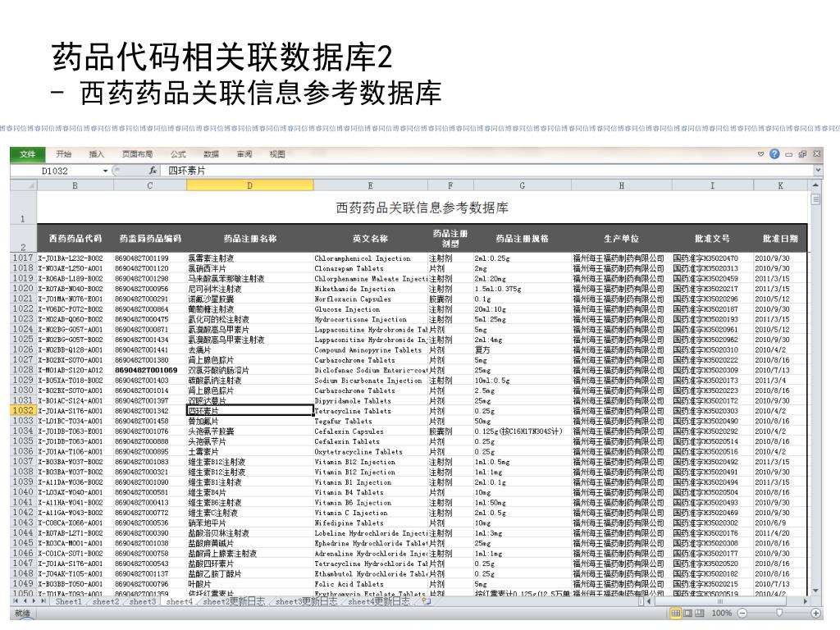Switch to the sheet3 worksheet tab
Viewport: 840px width, 630px height.
(143, 601)
